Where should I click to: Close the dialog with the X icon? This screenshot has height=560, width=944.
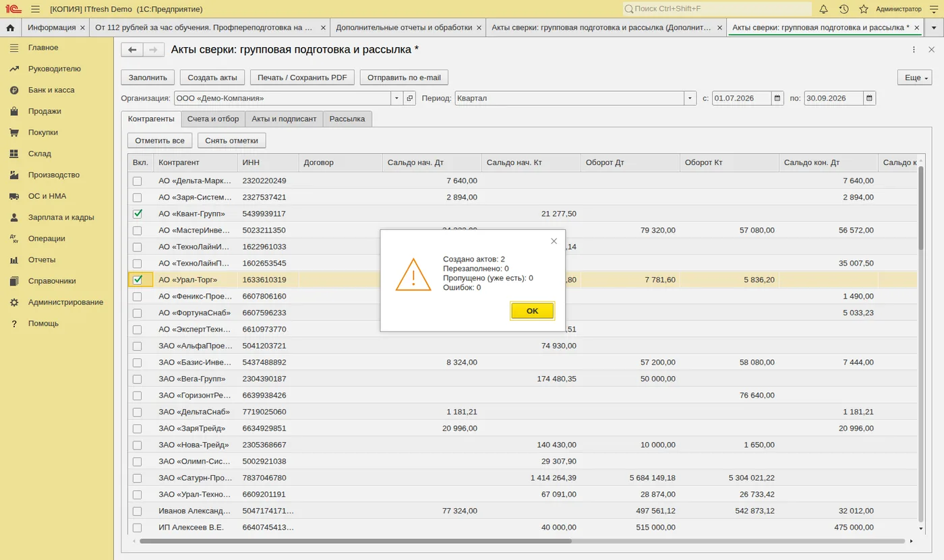[554, 241]
